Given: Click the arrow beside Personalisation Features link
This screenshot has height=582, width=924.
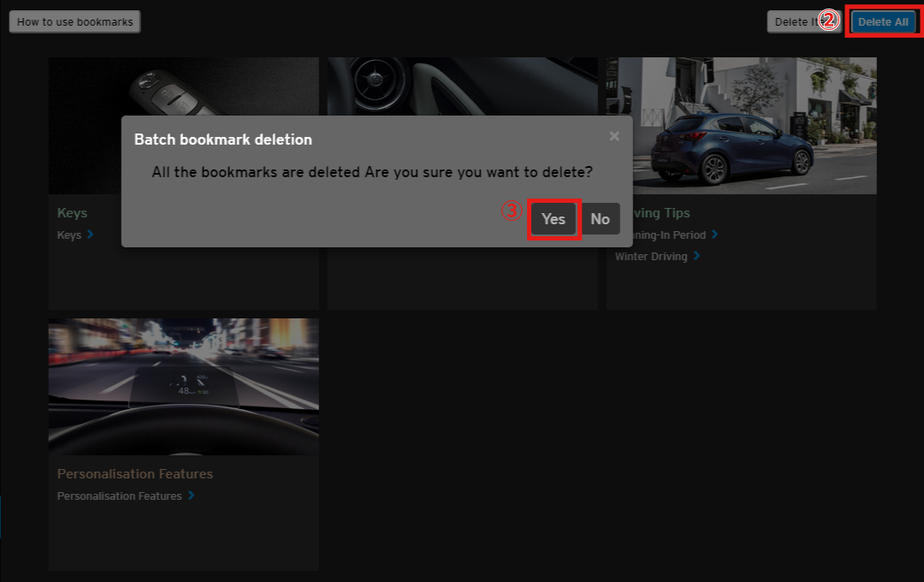Looking at the screenshot, I should 191,496.
